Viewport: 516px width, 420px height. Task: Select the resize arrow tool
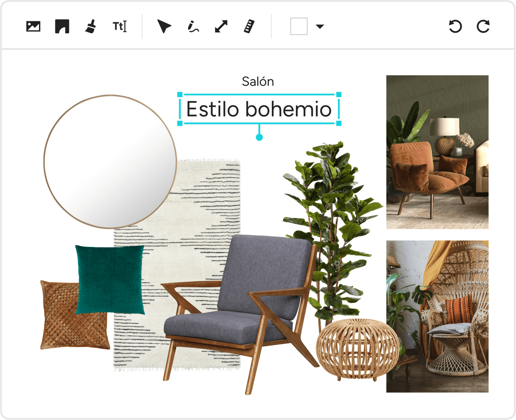(221, 27)
